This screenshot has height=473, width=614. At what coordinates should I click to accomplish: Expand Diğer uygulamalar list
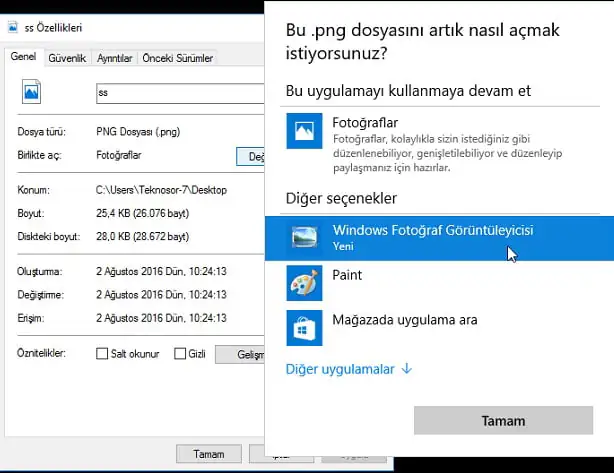(x=349, y=369)
